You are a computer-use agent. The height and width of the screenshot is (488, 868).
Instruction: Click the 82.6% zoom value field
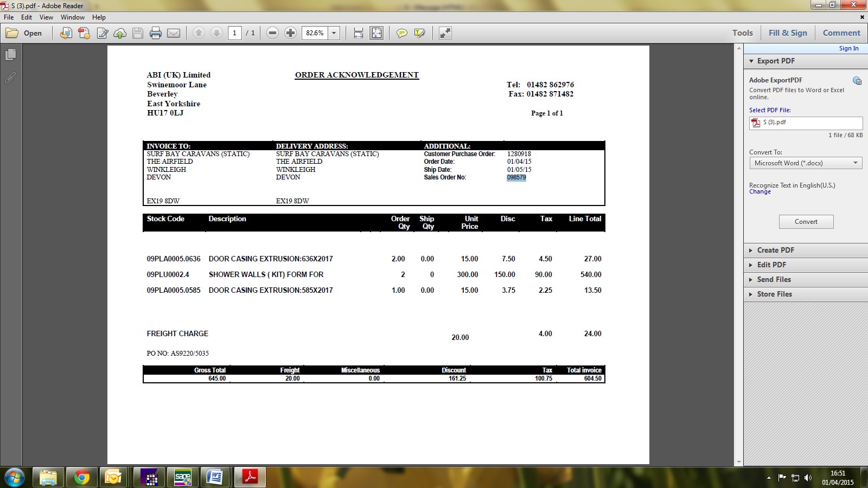click(315, 33)
